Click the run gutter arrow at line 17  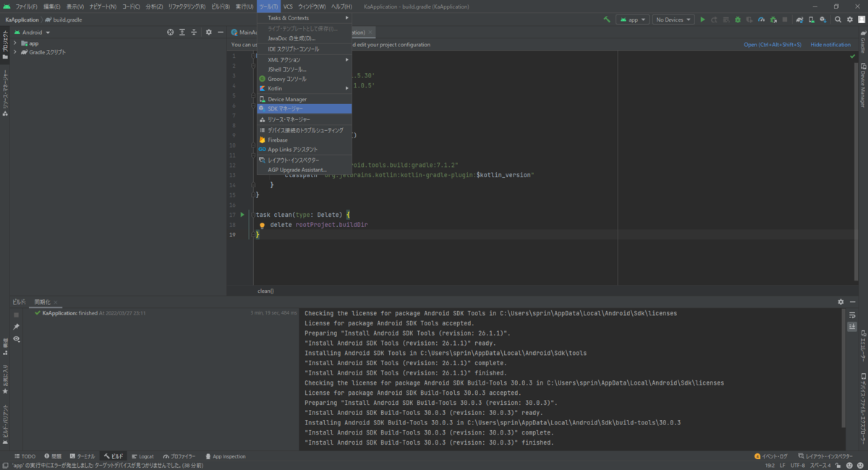click(242, 215)
